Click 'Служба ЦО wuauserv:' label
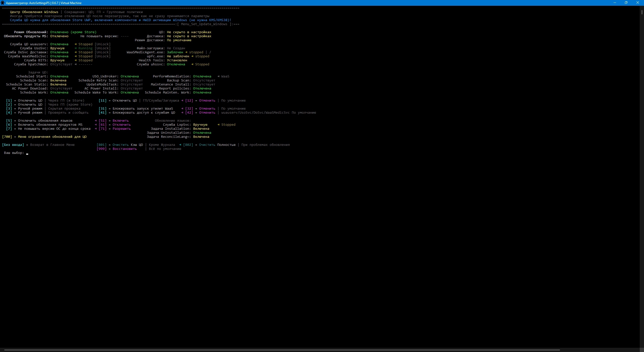 point(29,44)
